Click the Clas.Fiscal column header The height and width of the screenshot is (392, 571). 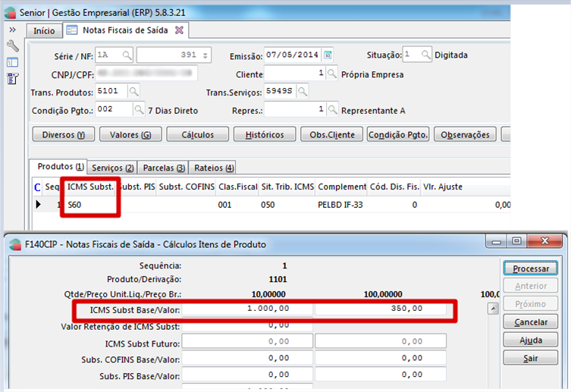point(237,187)
